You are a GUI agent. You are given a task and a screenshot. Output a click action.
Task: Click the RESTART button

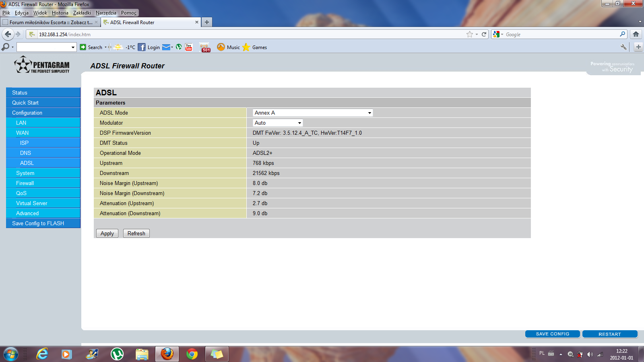point(609,334)
